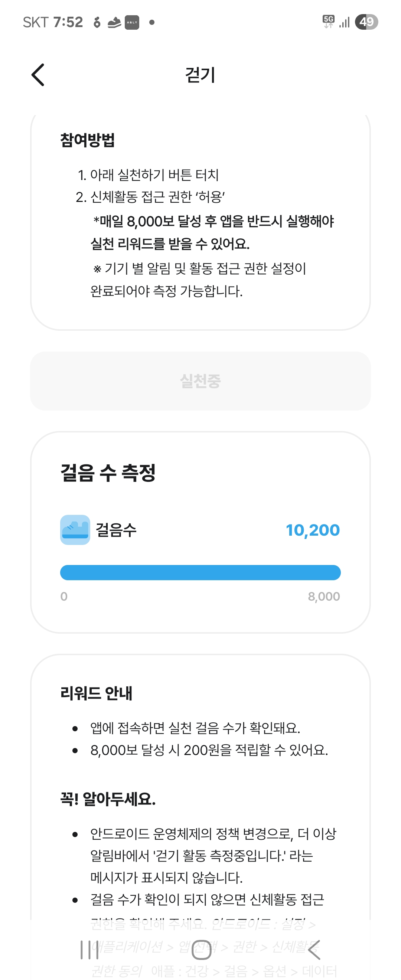Tap the 5G network indicator icon

328,21
